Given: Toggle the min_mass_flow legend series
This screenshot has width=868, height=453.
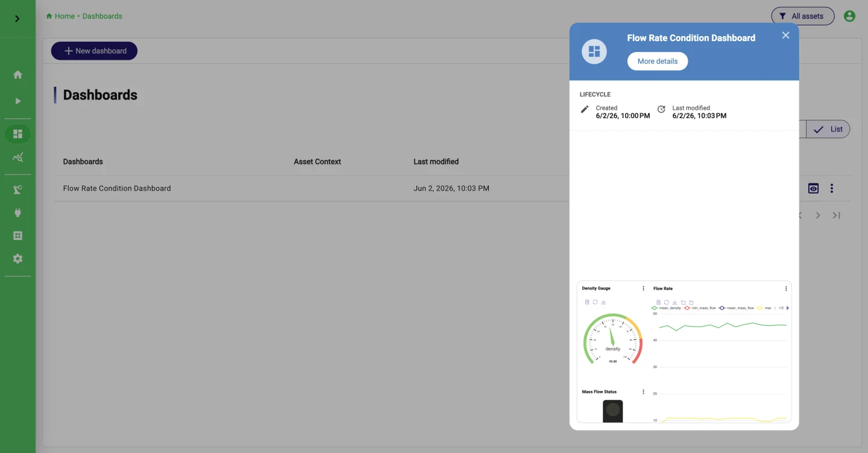Looking at the screenshot, I should tap(700, 308).
